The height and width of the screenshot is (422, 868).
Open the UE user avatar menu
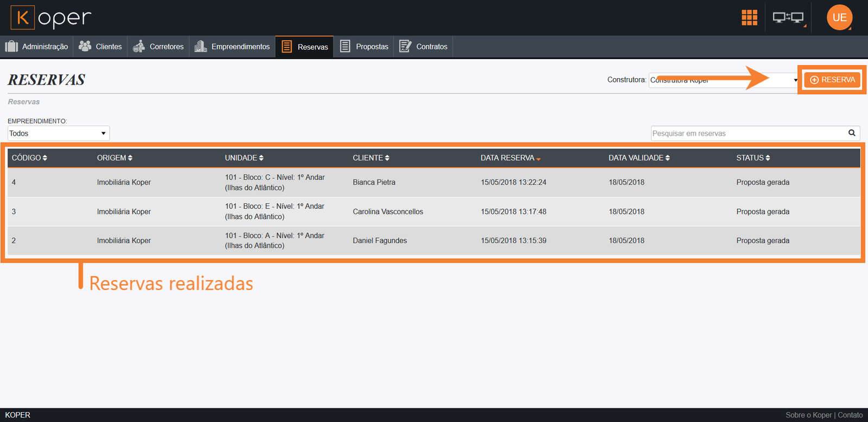pyautogui.click(x=839, y=17)
